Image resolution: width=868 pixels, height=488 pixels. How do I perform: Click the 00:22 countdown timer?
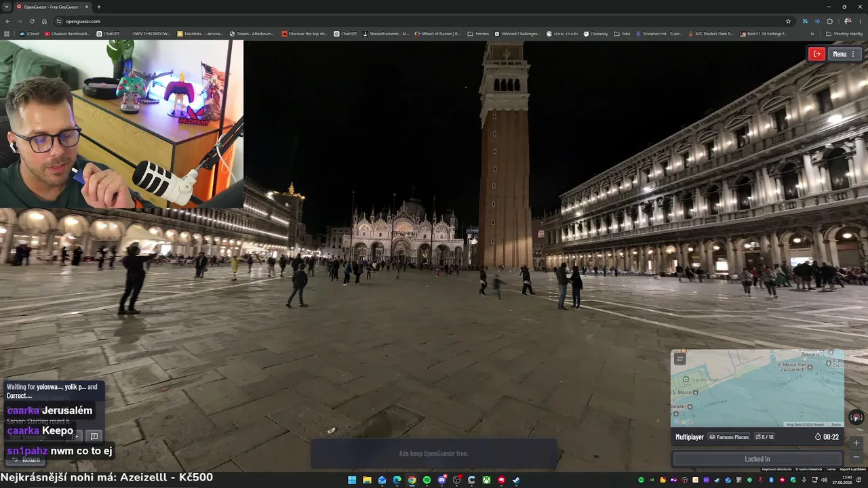(x=827, y=437)
